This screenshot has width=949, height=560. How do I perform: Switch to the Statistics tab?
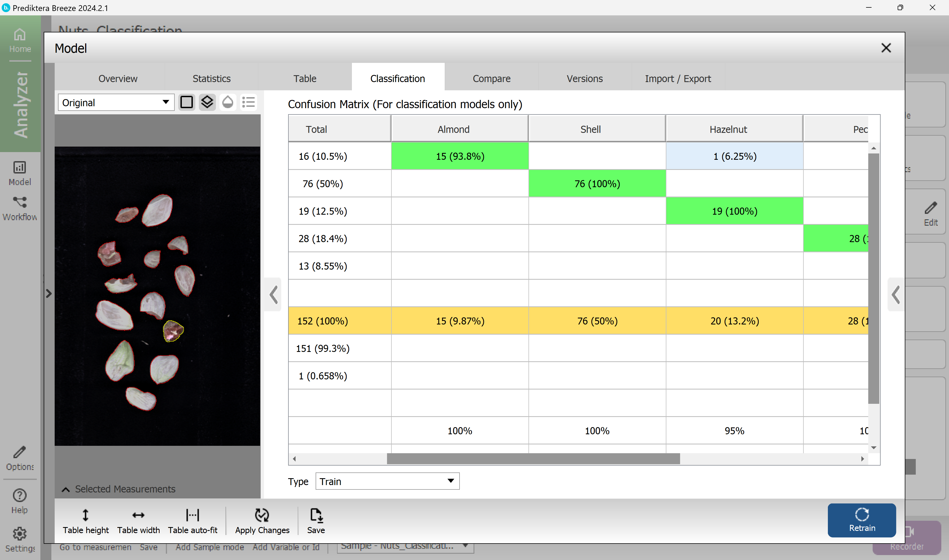tap(211, 79)
